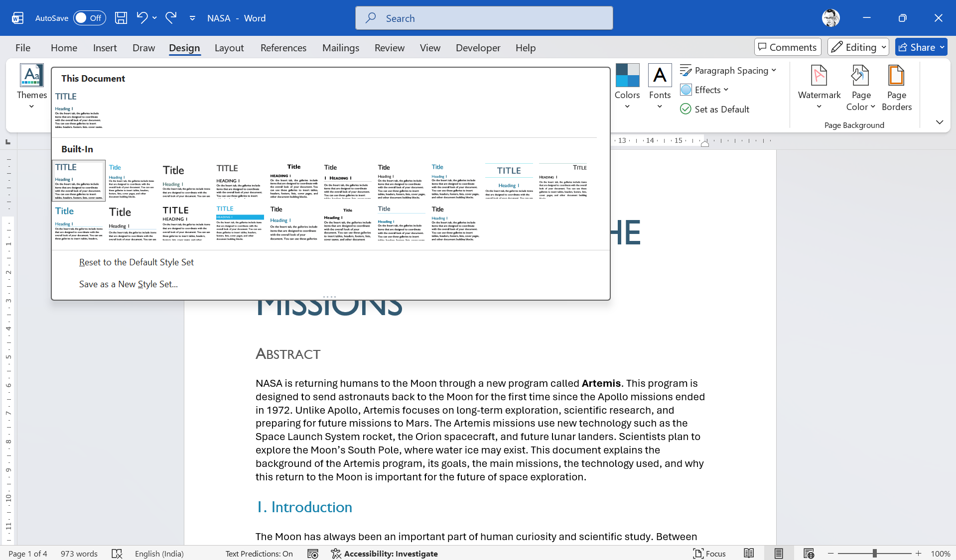The image size is (956, 560).
Task: Open the Editing mode dropdown
Action: pyautogui.click(x=858, y=47)
